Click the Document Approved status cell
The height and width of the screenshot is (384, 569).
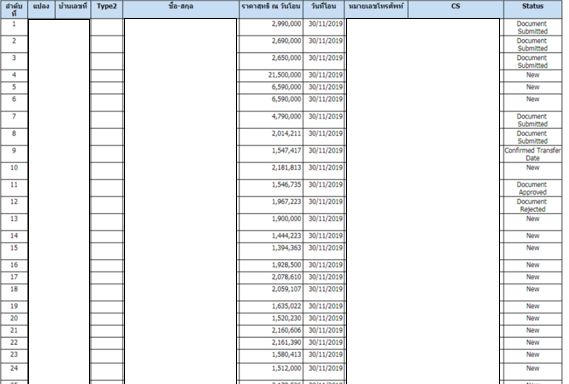pos(532,188)
